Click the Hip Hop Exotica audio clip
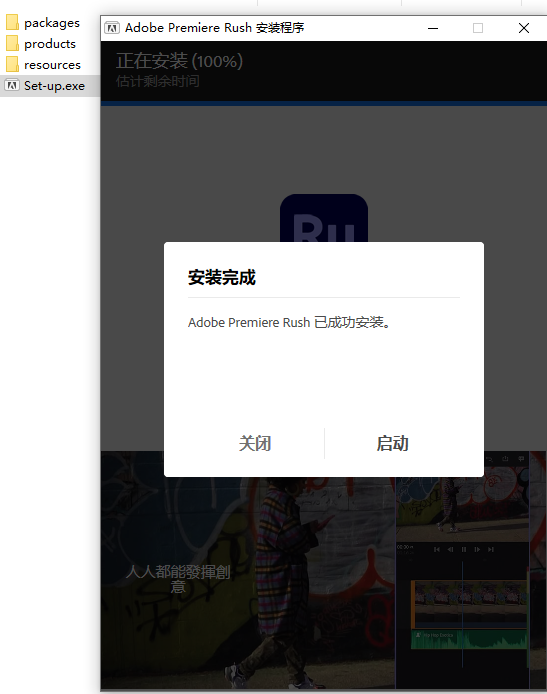The image size is (547, 694). point(470,640)
